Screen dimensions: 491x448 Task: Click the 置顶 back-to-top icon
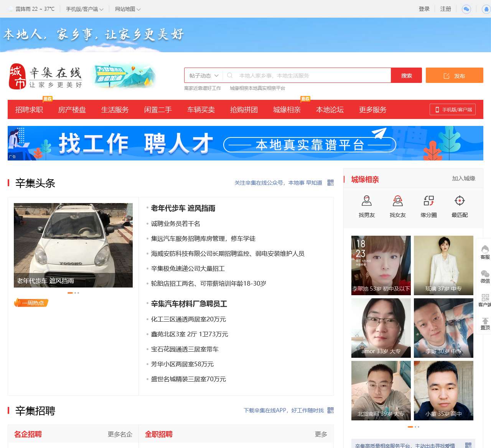click(x=485, y=324)
